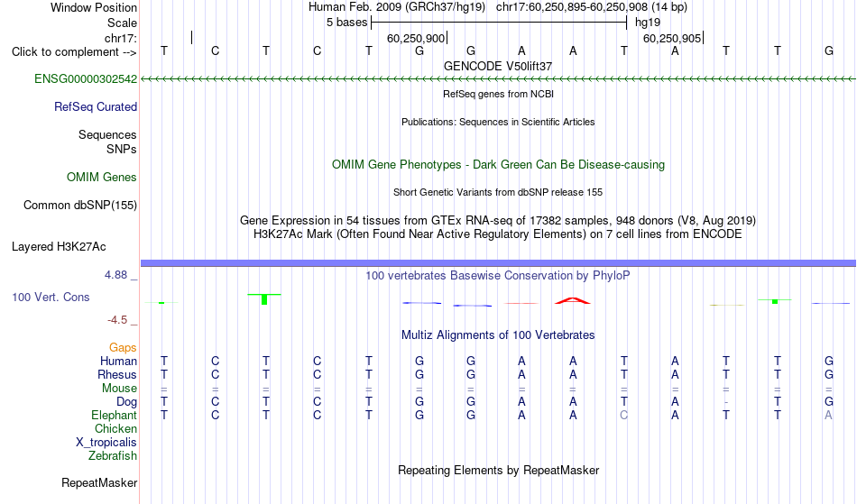The width and height of the screenshot is (857, 504).
Task: Click the pale C in Elephant row
Action: pyautogui.click(x=623, y=416)
